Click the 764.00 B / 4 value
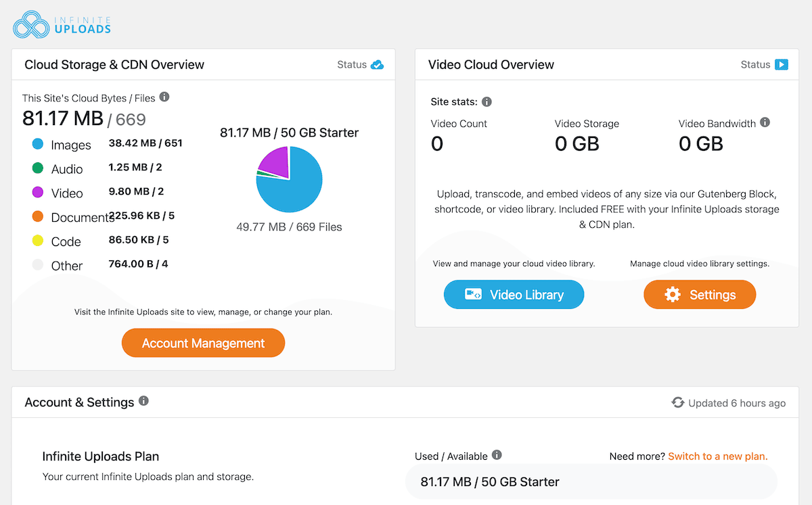Image resolution: width=812 pixels, height=505 pixels. pos(138,264)
